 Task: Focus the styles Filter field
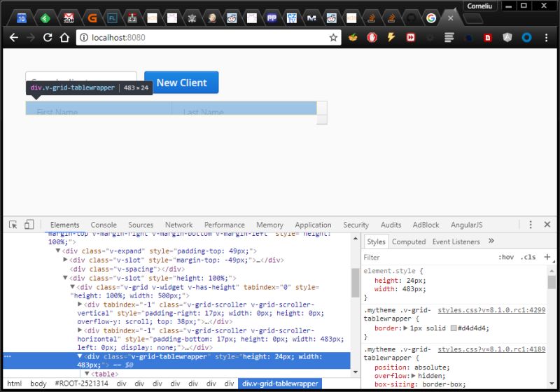[x=428, y=258]
